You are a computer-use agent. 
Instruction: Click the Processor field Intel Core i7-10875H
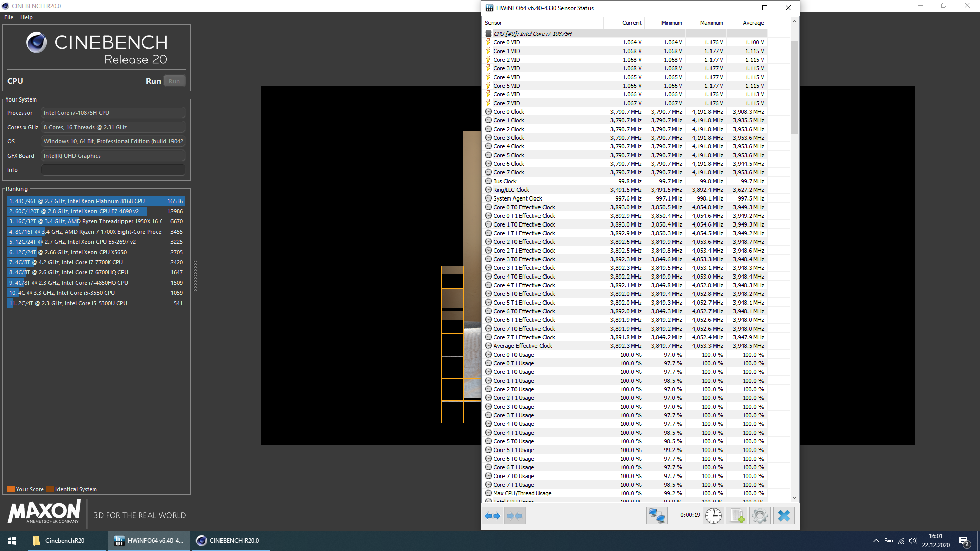113,113
